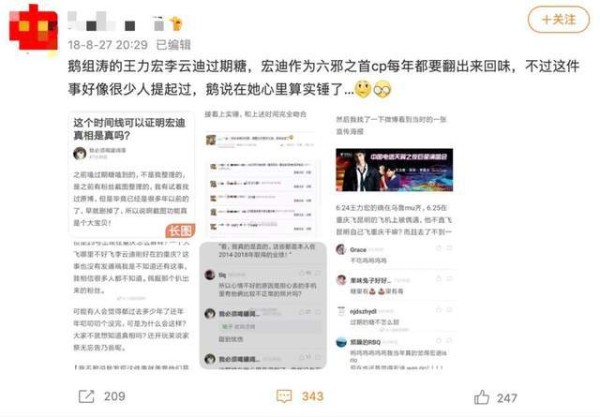
Task: Open the poster's pixelated red avatar
Action: pos(33,29)
